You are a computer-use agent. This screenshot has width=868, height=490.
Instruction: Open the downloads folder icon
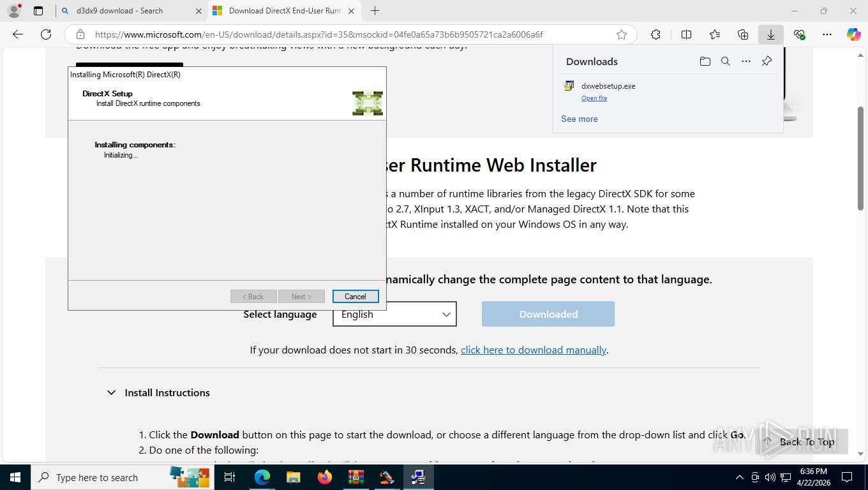click(705, 61)
